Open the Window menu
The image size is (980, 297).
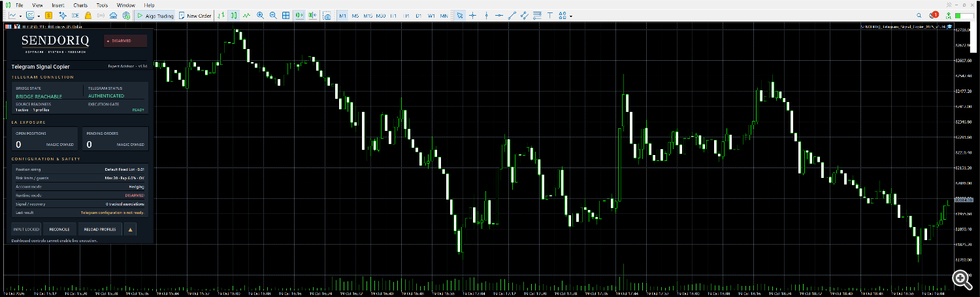(x=125, y=5)
